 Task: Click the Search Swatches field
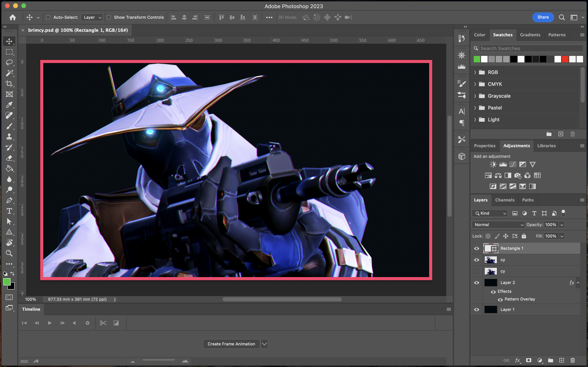(x=531, y=49)
